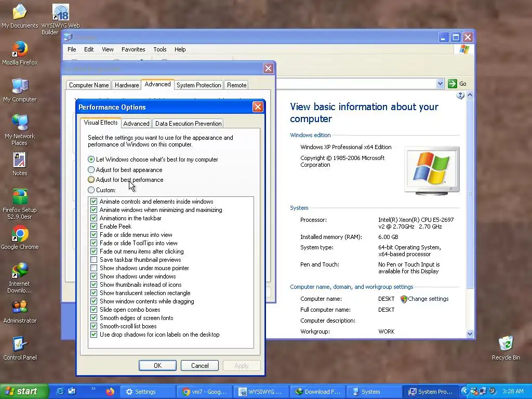Viewport: 532px width, 399px height.
Task: Open System Protection tab
Action: point(199,85)
